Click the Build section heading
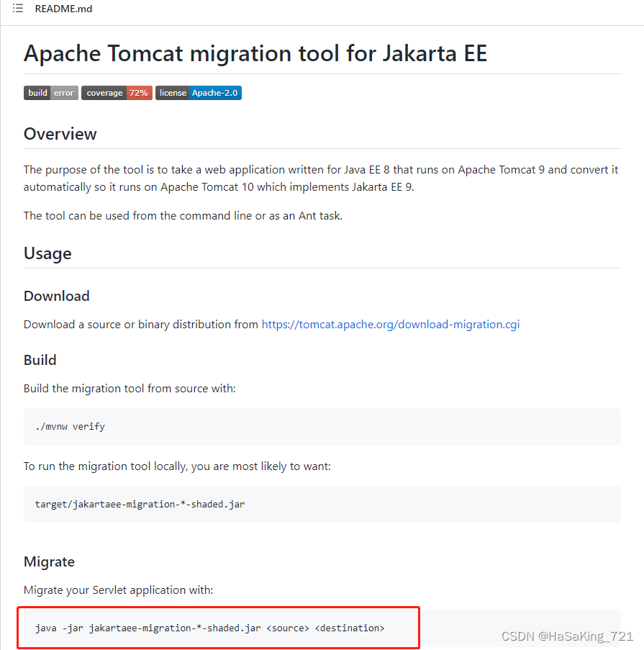This screenshot has width=644, height=650. [40, 360]
